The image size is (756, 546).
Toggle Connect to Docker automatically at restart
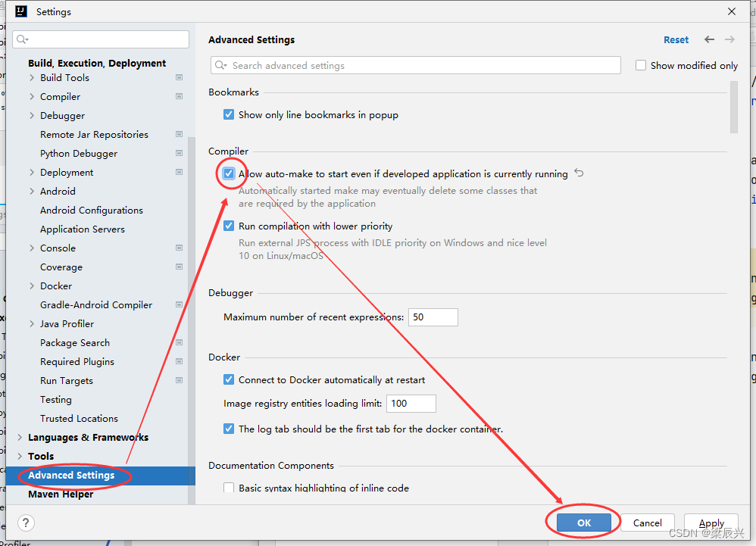point(229,379)
